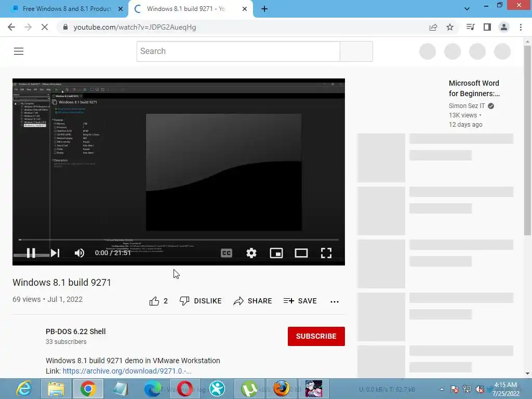This screenshot has width=532, height=399.
Task: Open the taskbar clock showing 4:15 AM
Action: click(x=506, y=389)
